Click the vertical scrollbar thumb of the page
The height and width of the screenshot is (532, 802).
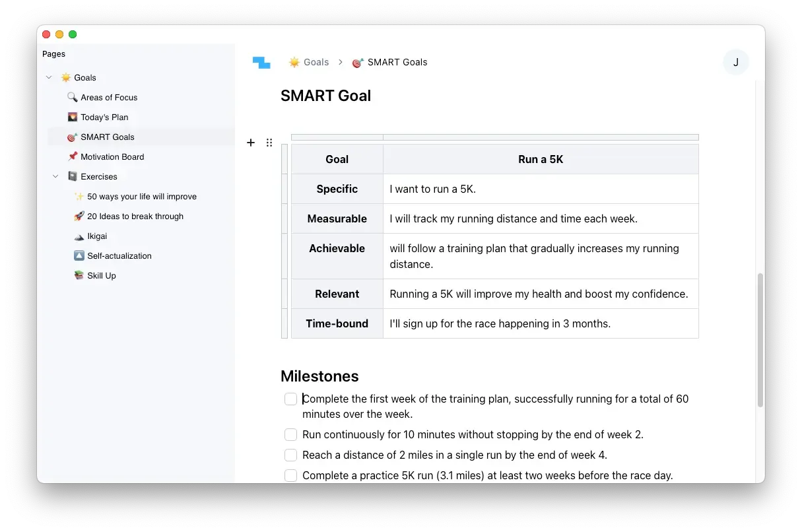pos(760,340)
